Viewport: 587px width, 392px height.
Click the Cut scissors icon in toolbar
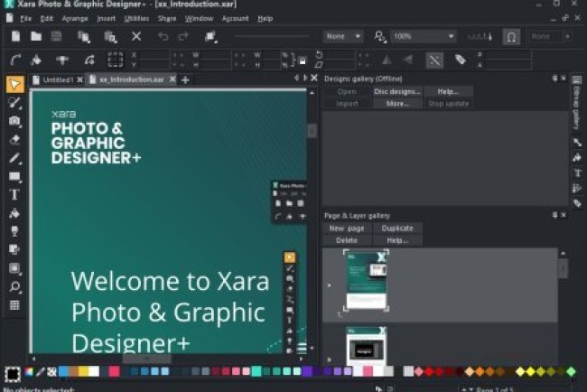136,36
